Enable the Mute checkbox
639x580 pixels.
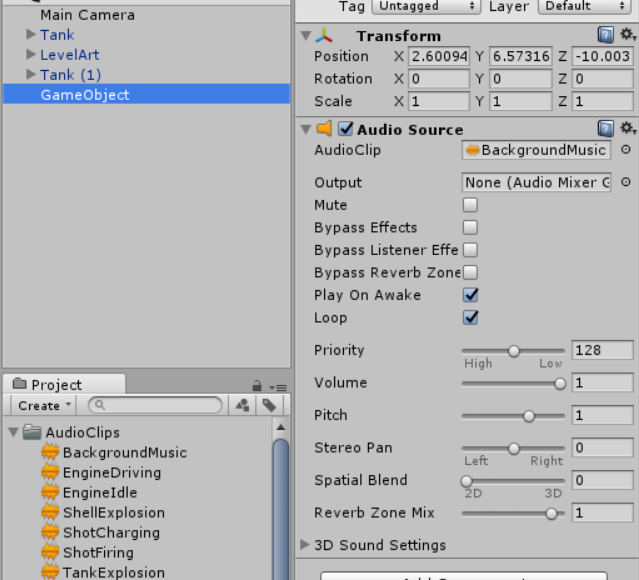470,205
